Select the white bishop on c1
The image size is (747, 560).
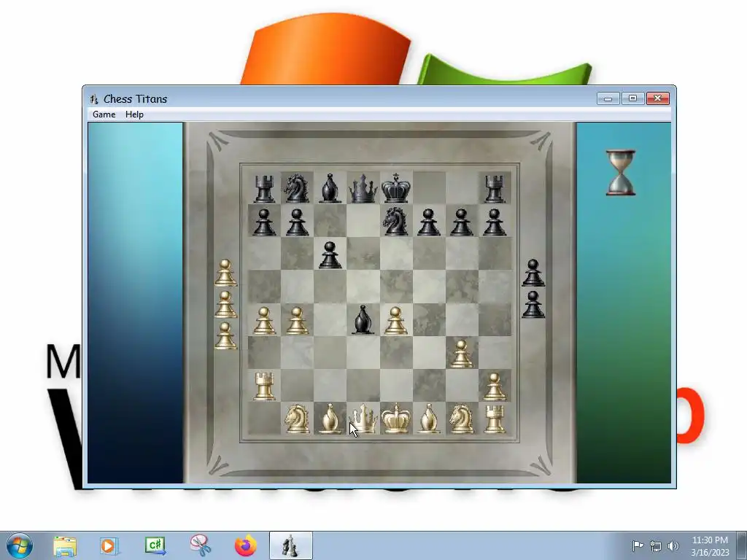tap(330, 419)
